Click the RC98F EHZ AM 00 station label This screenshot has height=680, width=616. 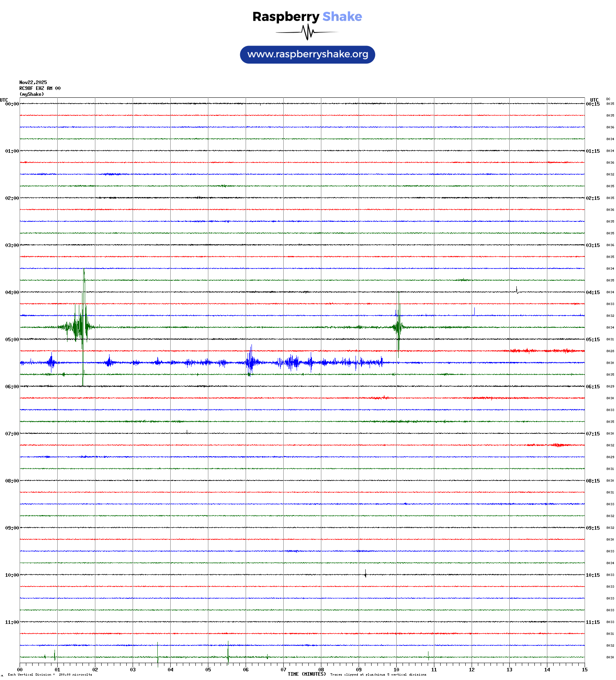point(40,88)
